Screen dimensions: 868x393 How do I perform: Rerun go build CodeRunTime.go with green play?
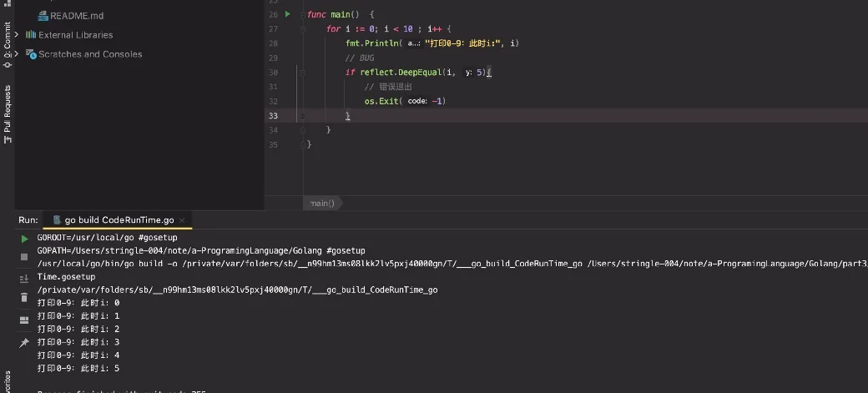click(x=24, y=239)
